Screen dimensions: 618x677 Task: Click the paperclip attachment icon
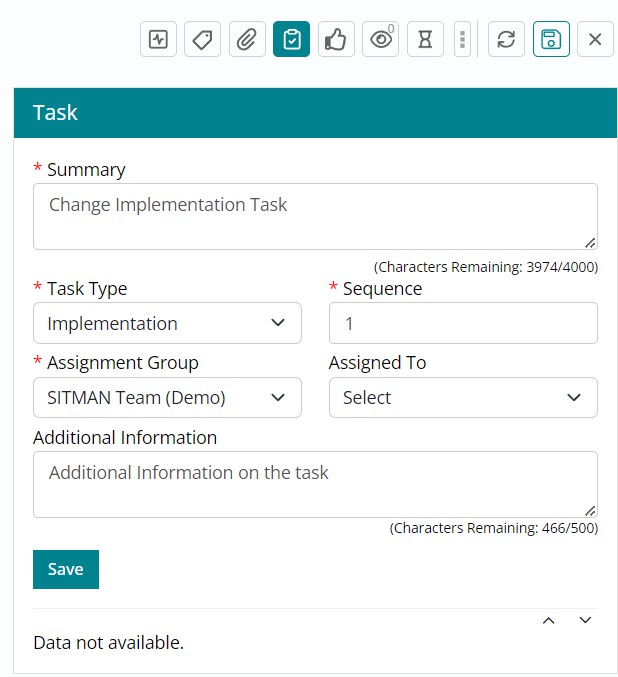[x=247, y=40]
